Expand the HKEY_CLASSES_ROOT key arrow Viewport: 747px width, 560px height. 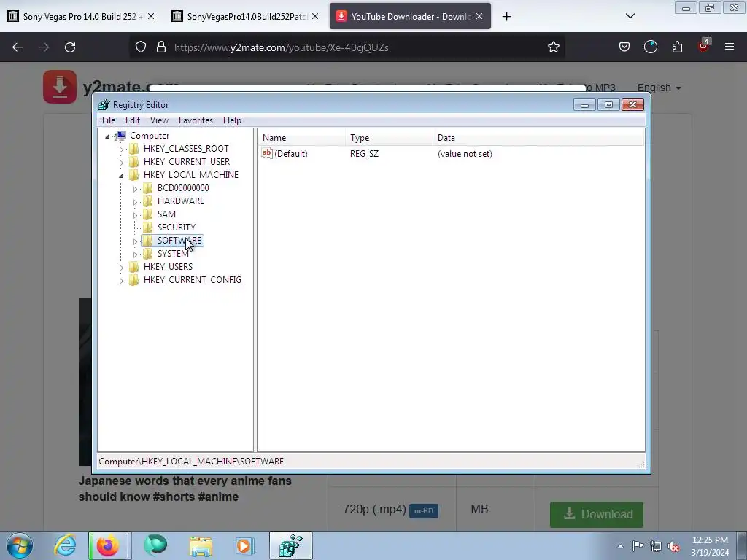tap(121, 149)
